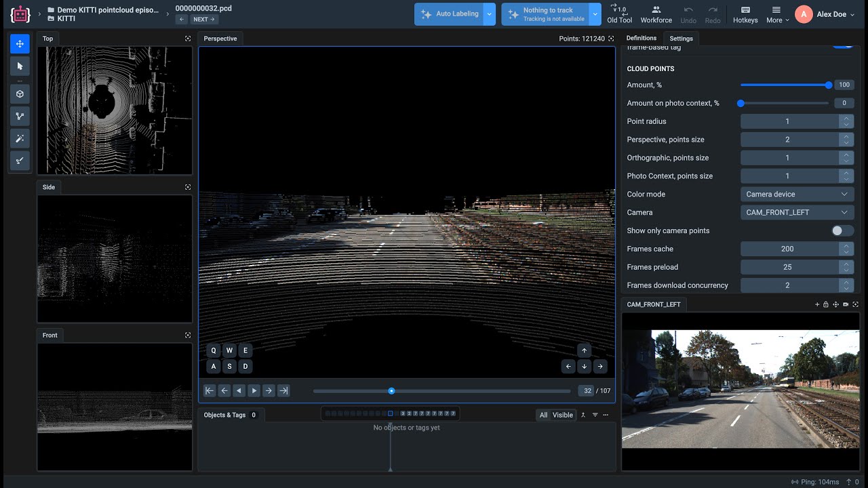Viewport: 868px width, 488px height.
Task: Select the polyline/graph tool in left toolbar
Action: pyautogui.click(x=20, y=117)
